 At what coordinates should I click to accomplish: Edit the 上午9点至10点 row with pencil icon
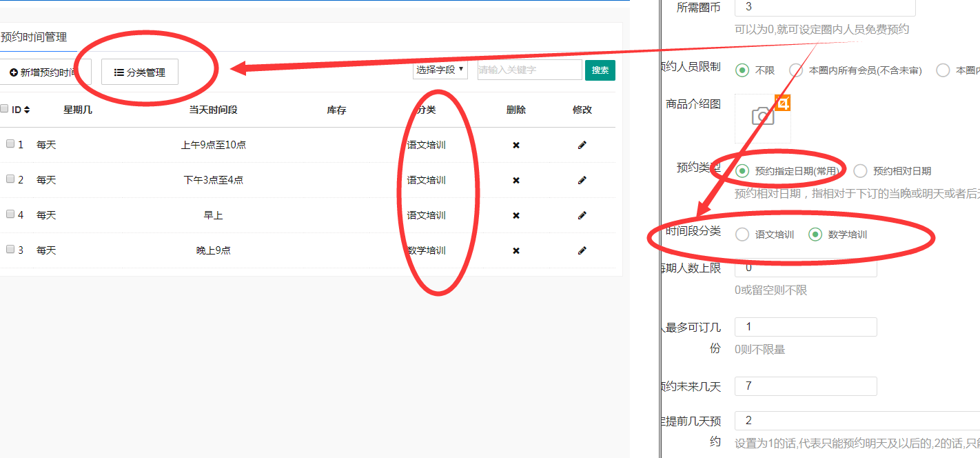click(582, 145)
